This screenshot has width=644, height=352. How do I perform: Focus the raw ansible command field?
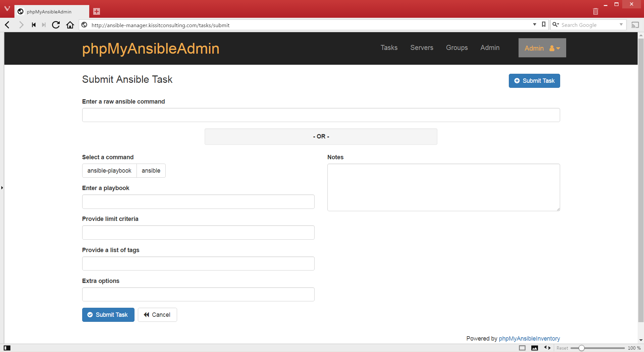[x=321, y=115]
